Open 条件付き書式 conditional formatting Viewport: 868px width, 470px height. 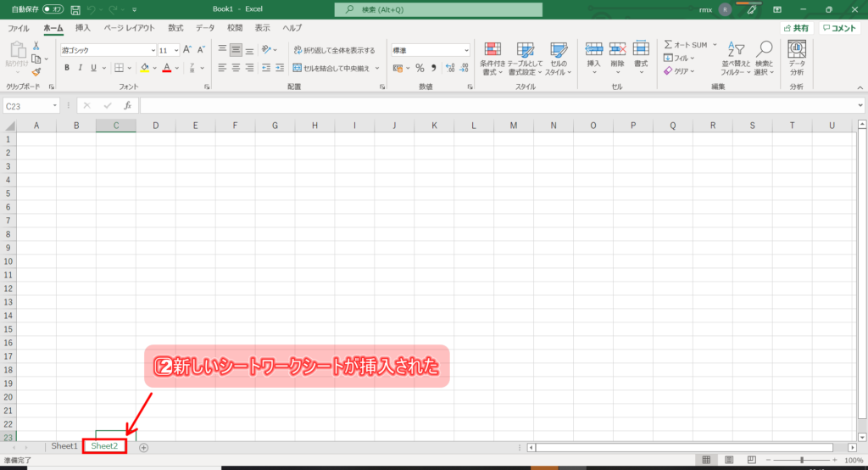click(x=492, y=59)
